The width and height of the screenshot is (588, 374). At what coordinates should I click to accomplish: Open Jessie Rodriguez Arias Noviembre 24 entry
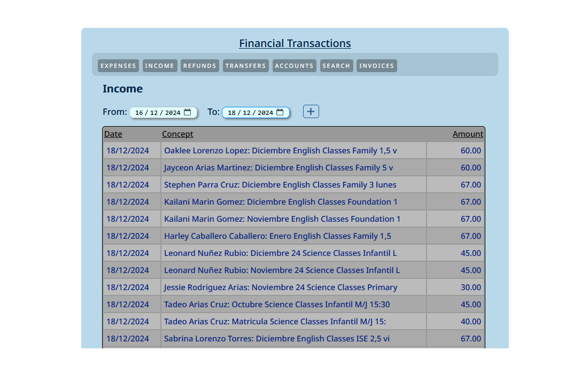click(281, 287)
